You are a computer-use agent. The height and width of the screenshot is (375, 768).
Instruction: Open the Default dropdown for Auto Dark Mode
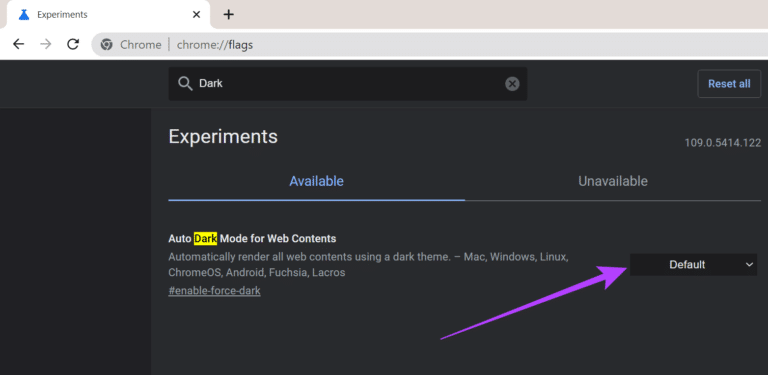[693, 264]
